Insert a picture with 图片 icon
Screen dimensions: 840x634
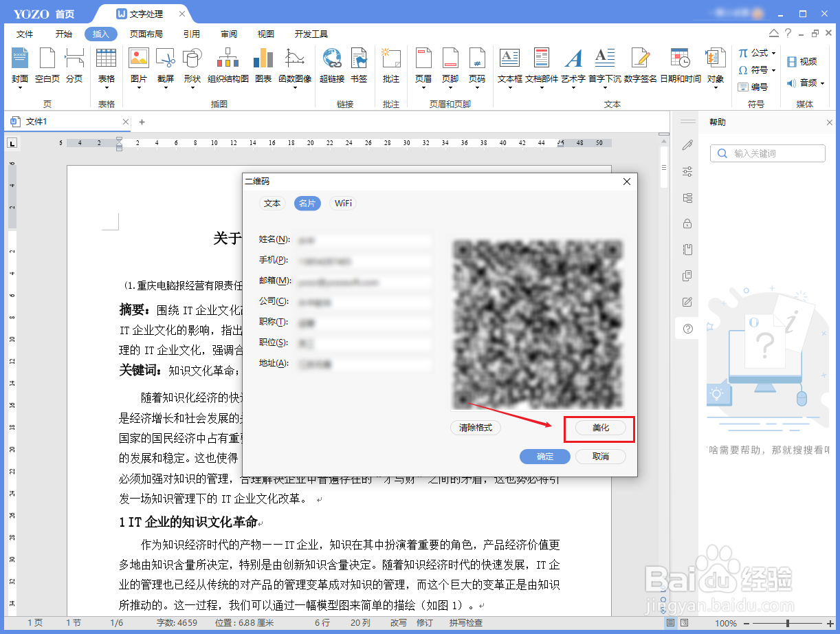[x=139, y=67]
